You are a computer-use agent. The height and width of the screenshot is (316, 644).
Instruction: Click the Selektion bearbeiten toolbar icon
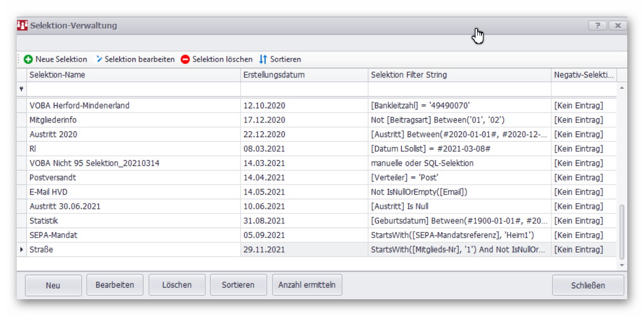99,60
